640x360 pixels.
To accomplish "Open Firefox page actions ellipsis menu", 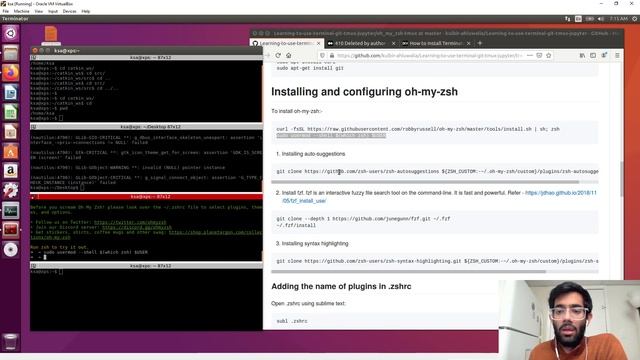I will click(530, 56).
